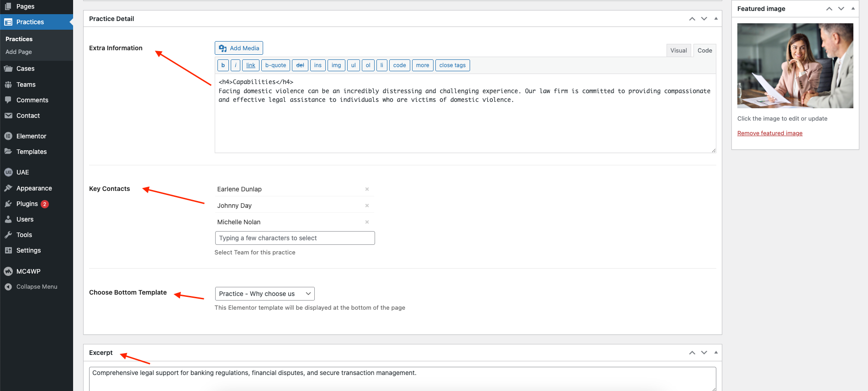Open the Elementor menu icon in sidebar
This screenshot has width=868, height=391.
click(8, 136)
